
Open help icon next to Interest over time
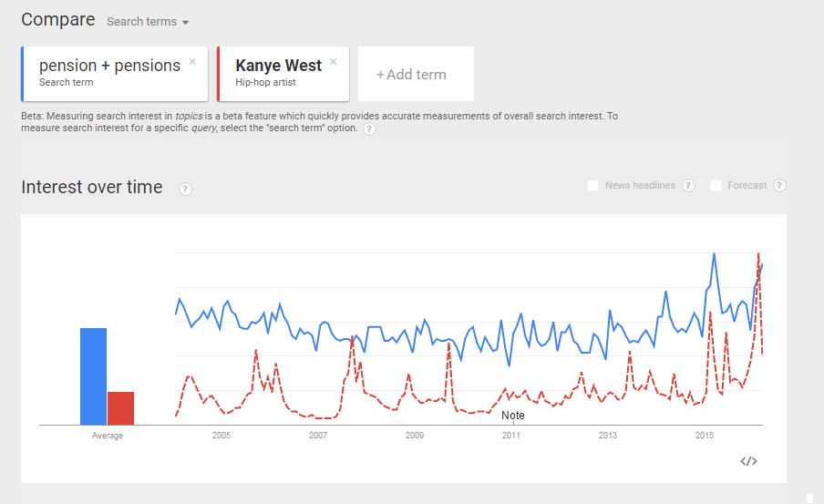tap(185, 190)
